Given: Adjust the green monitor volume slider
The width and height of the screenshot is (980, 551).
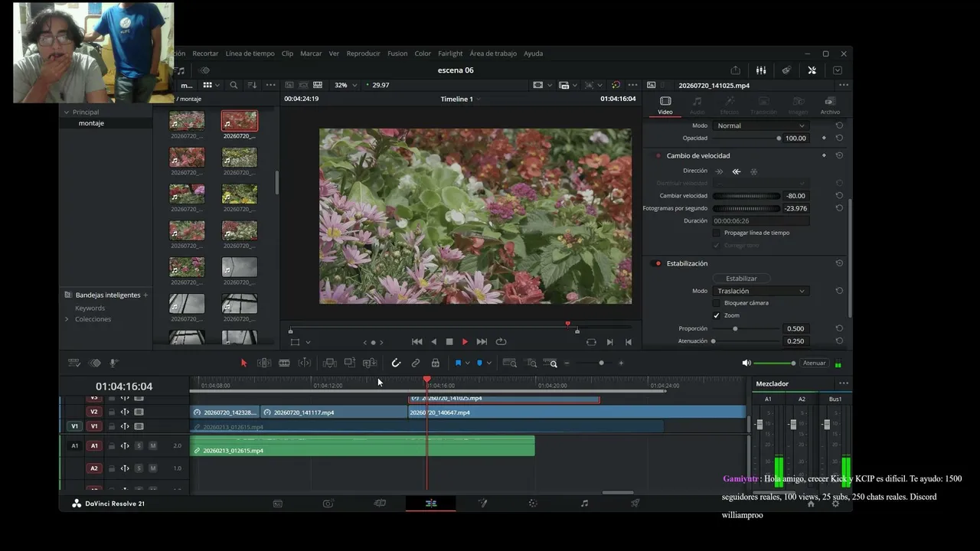Looking at the screenshot, I should pyautogui.click(x=774, y=363).
